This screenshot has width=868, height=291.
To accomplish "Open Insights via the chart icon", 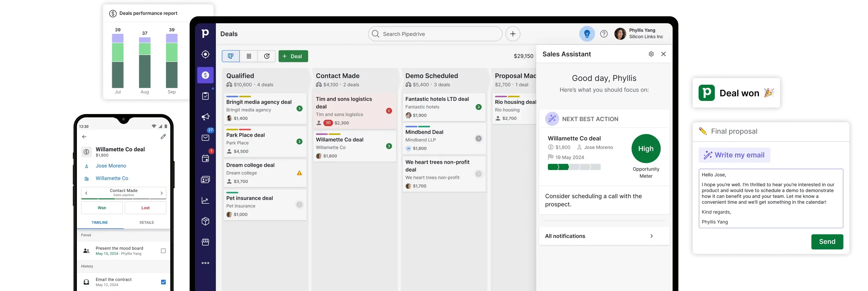I will [205, 200].
